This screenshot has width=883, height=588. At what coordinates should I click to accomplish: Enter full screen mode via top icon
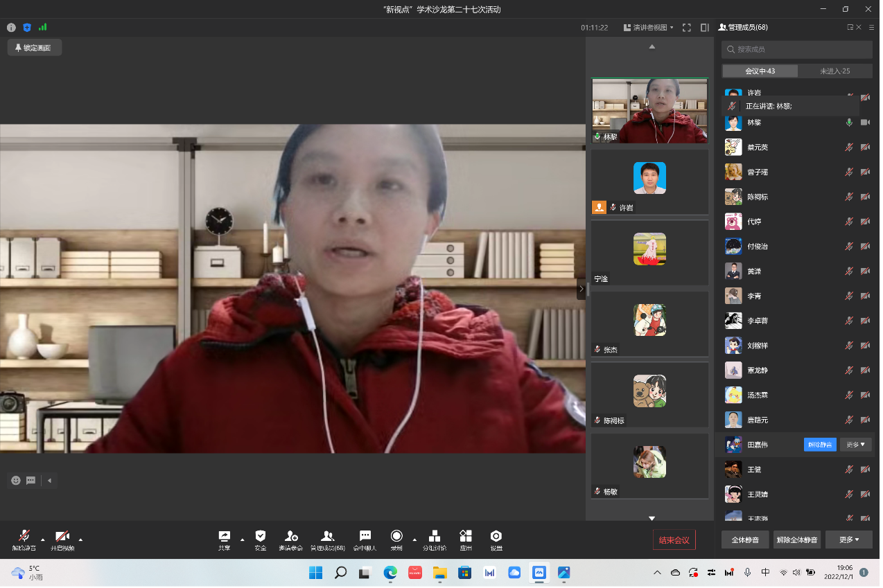[687, 28]
